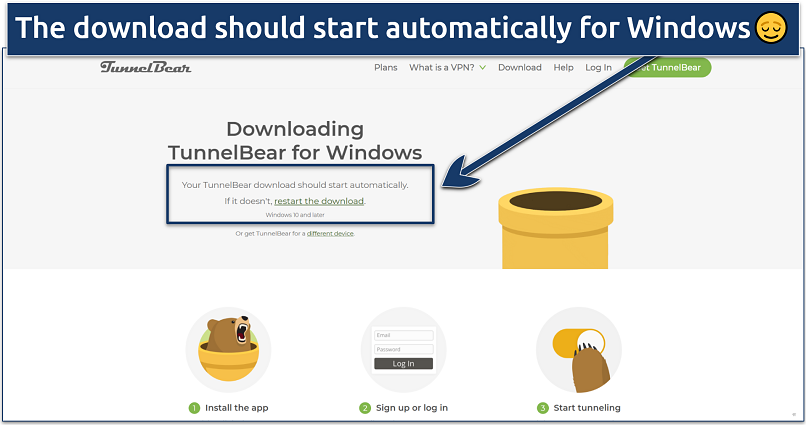The height and width of the screenshot is (425, 806).
Task: Click the dark Log In button
Action: tap(404, 363)
